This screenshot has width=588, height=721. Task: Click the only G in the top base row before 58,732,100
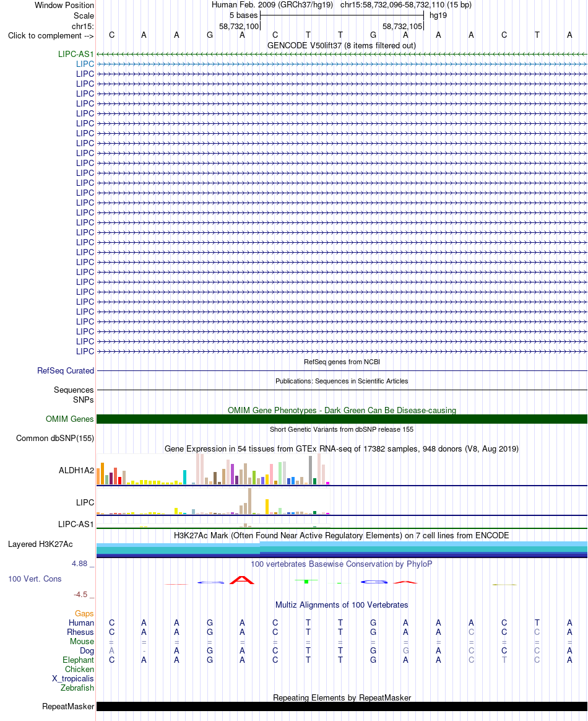[210, 35]
